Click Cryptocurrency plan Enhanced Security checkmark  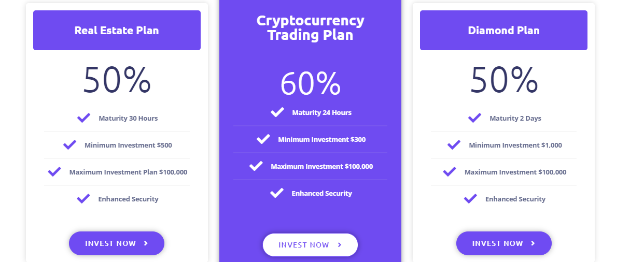point(277,193)
